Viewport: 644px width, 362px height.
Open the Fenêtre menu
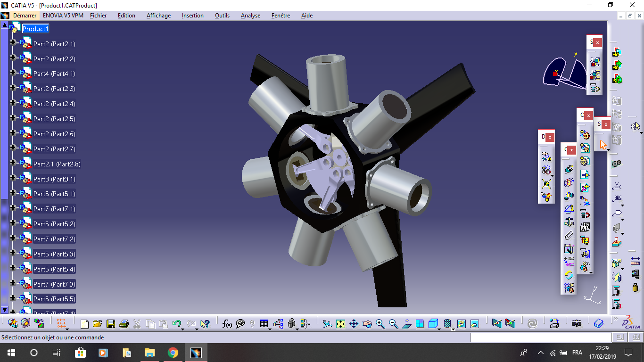[281, 16]
